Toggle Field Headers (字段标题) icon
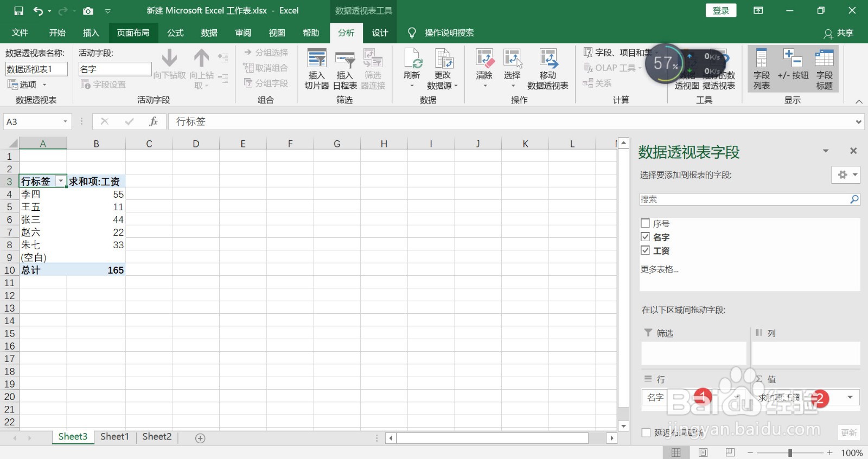Viewport: 868px width, 459px height. coord(824,58)
